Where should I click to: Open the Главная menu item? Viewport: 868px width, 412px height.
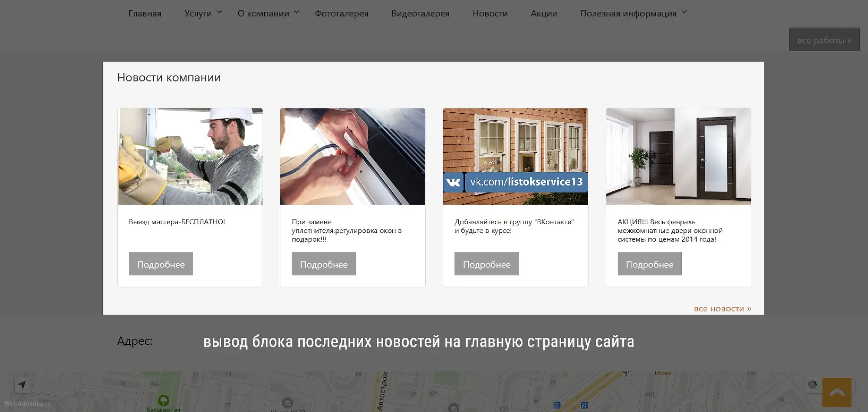[x=145, y=13]
